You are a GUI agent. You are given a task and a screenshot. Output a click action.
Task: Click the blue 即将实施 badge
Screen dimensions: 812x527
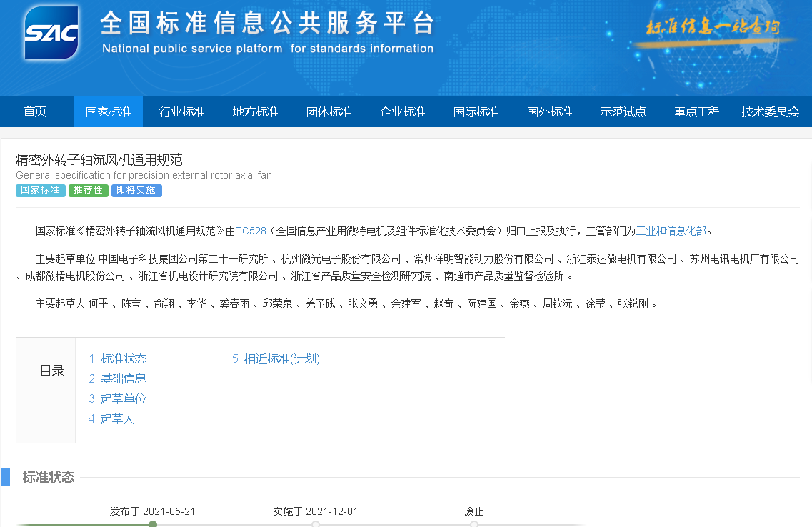[136, 190]
